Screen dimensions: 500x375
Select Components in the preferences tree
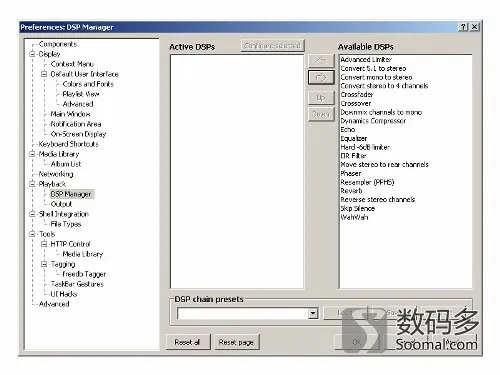point(58,44)
